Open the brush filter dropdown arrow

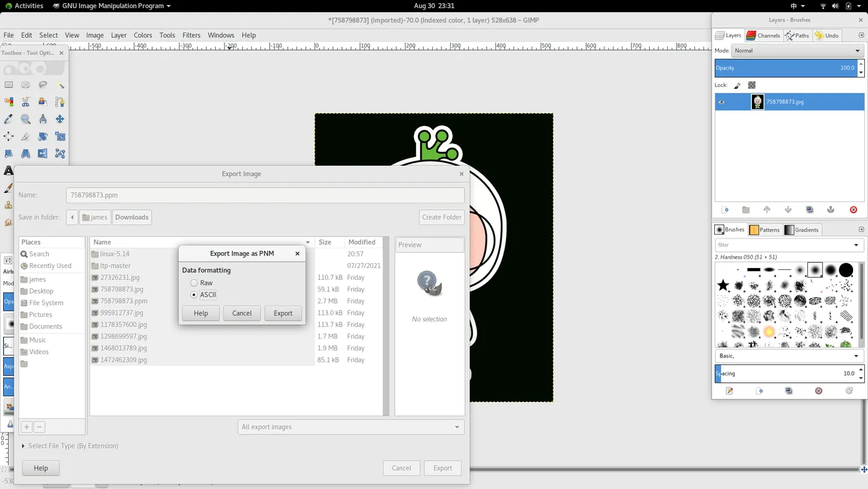tap(857, 245)
